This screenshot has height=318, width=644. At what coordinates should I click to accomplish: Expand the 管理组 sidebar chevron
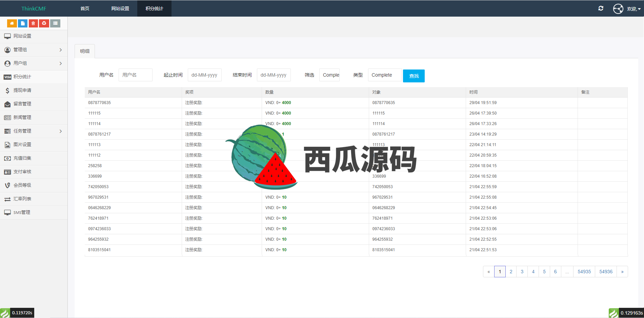pyautogui.click(x=61, y=50)
